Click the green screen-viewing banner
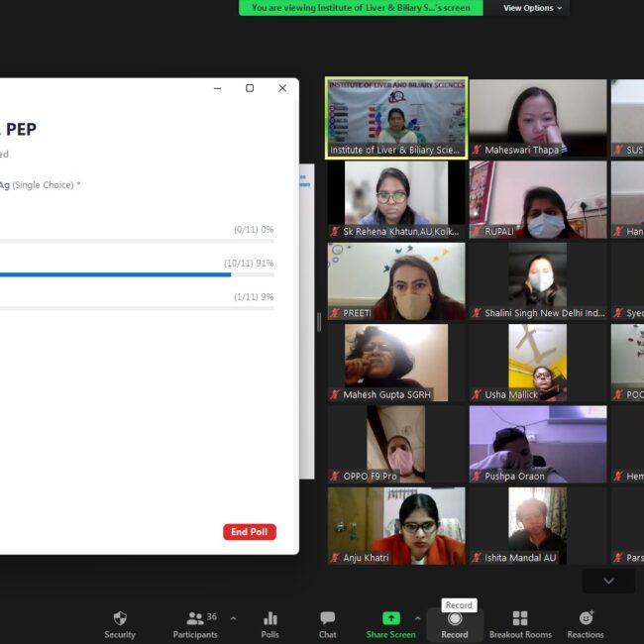 pyautogui.click(x=361, y=8)
